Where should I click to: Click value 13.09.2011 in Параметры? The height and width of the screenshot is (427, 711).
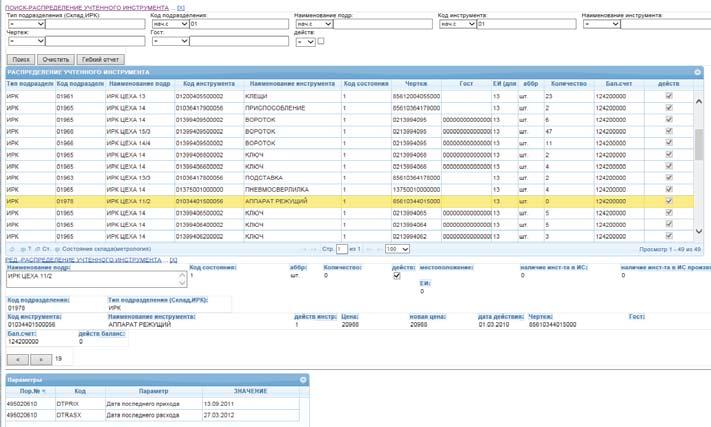click(250, 403)
